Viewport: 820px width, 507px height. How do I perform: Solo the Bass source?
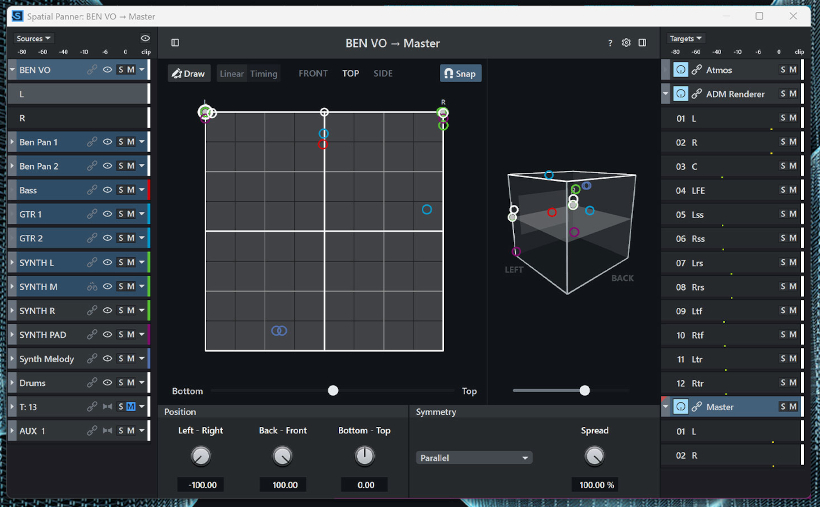pos(121,190)
